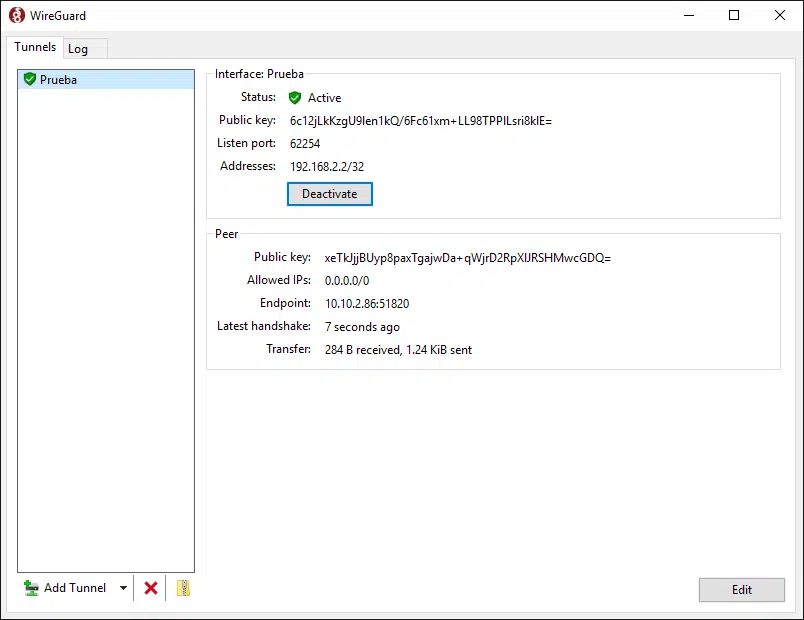Click the WireGuard logo in title bar
This screenshot has height=620, width=804.
click(17, 15)
